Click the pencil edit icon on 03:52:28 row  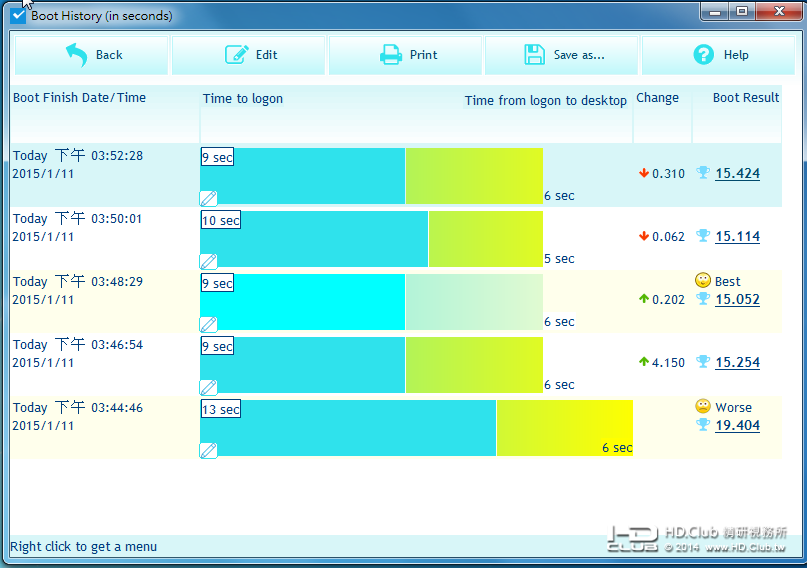[x=208, y=198]
